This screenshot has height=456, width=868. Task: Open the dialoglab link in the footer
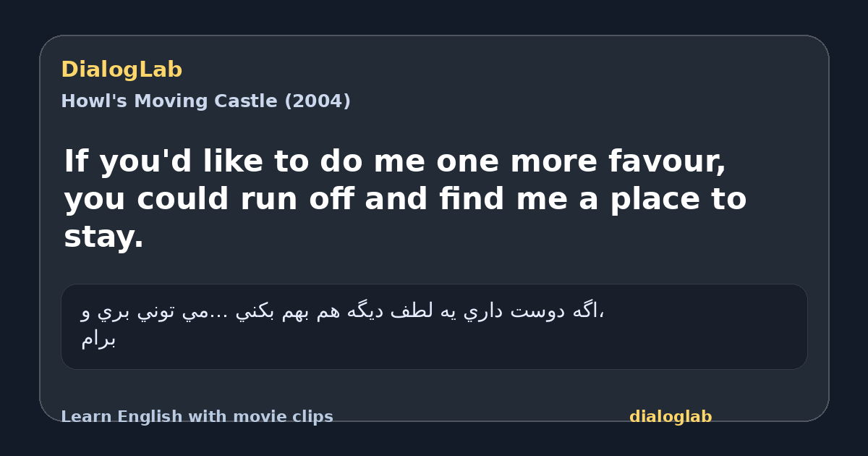tap(671, 417)
